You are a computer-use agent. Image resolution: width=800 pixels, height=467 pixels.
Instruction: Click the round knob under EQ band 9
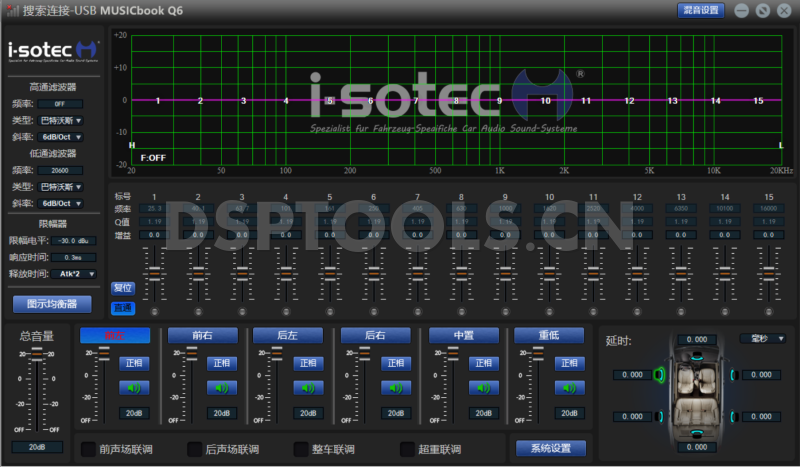[x=506, y=311]
